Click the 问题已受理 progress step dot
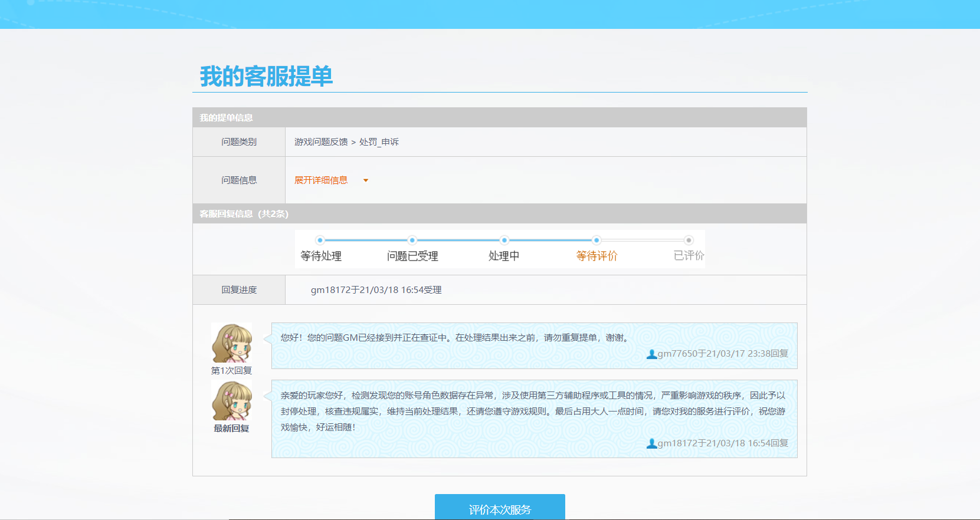This screenshot has height=520, width=980. 412,240
